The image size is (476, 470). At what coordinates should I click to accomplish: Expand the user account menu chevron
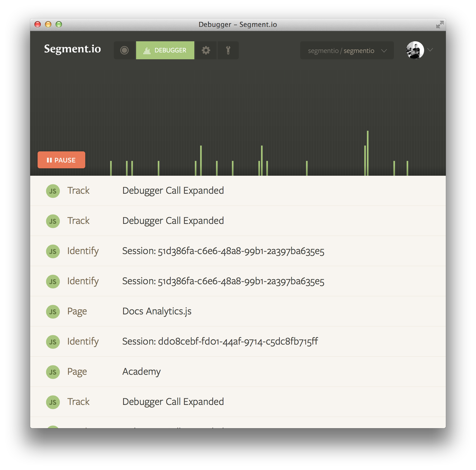click(430, 50)
